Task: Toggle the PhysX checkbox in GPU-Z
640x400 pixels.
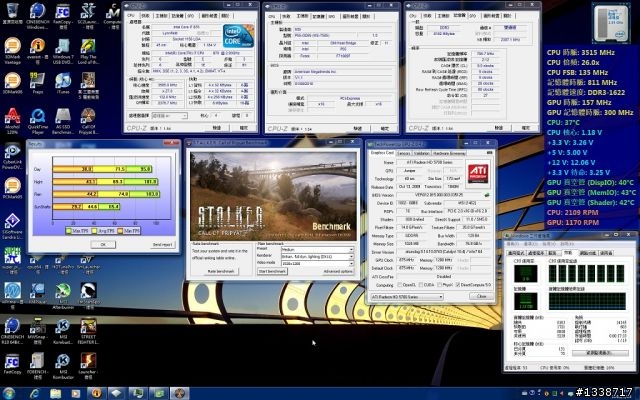Action: pyautogui.click(x=440, y=285)
